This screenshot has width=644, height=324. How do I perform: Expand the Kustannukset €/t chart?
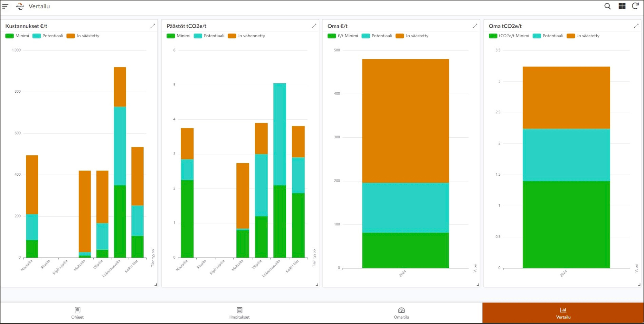click(x=153, y=26)
